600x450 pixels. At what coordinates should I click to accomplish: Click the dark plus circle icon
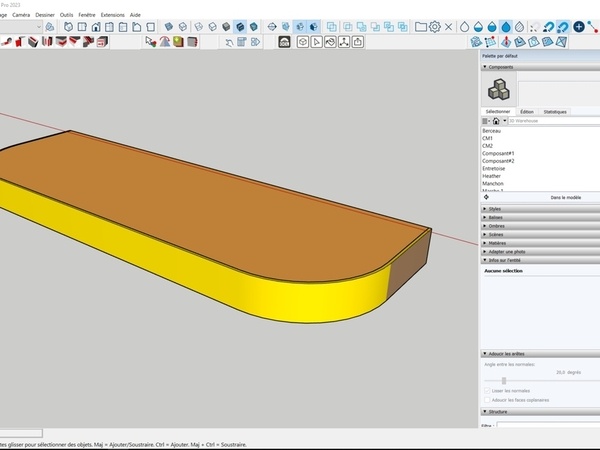pos(579,26)
